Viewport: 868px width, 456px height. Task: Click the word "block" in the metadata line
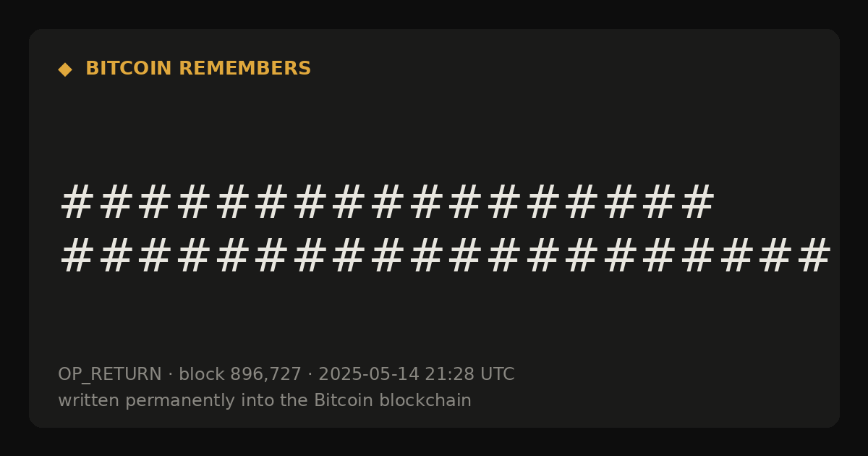pos(202,375)
